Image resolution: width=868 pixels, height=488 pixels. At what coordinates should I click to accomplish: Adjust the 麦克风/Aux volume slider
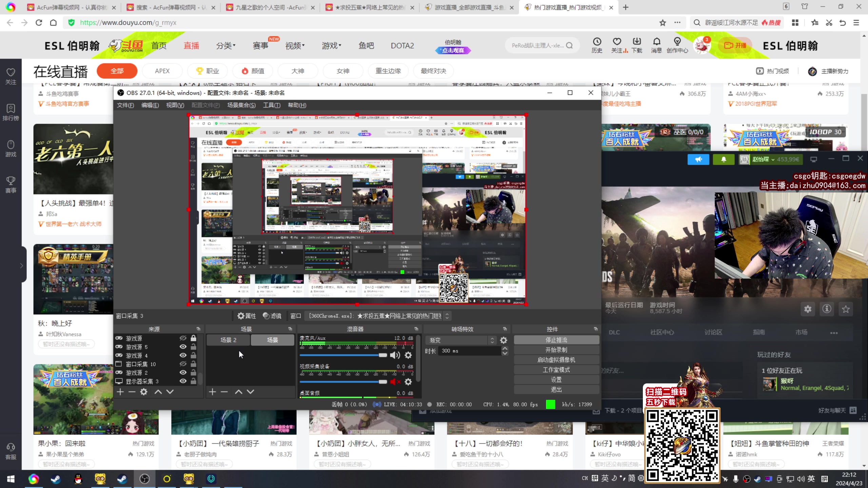click(x=343, y=355)
